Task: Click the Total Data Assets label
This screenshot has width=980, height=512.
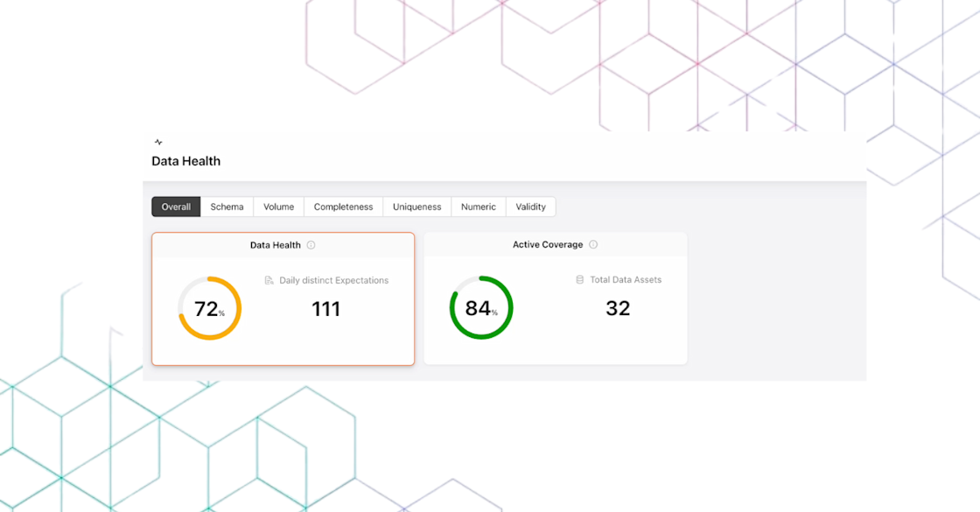Action: (x=626, y=279)
